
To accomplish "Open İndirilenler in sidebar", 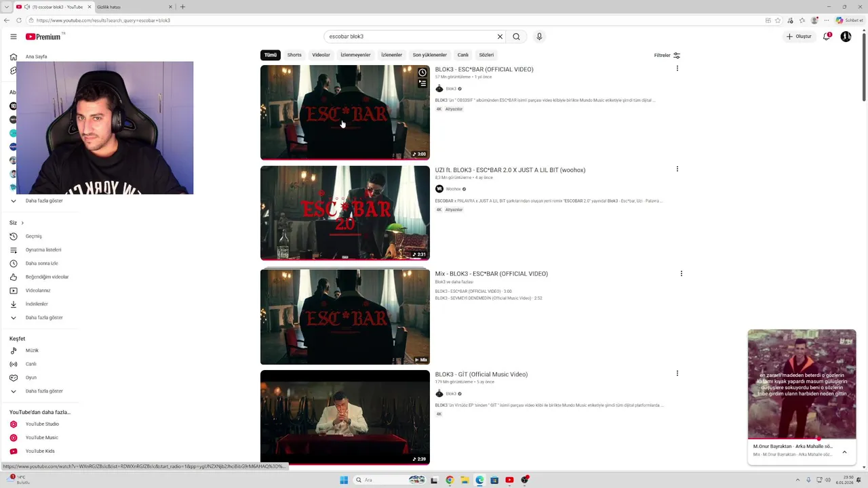I will coord(37,304).
